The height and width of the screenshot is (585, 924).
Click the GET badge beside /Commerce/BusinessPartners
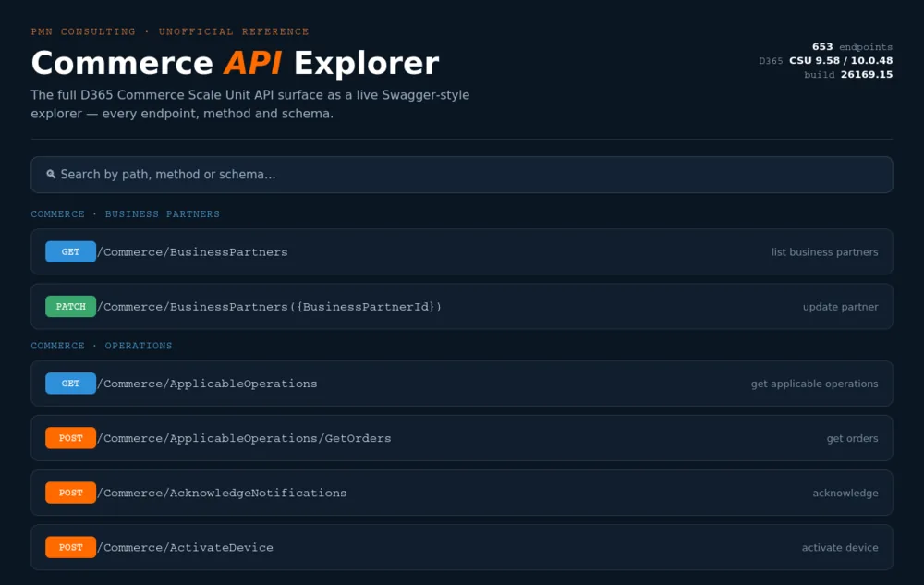coord(71,251)
